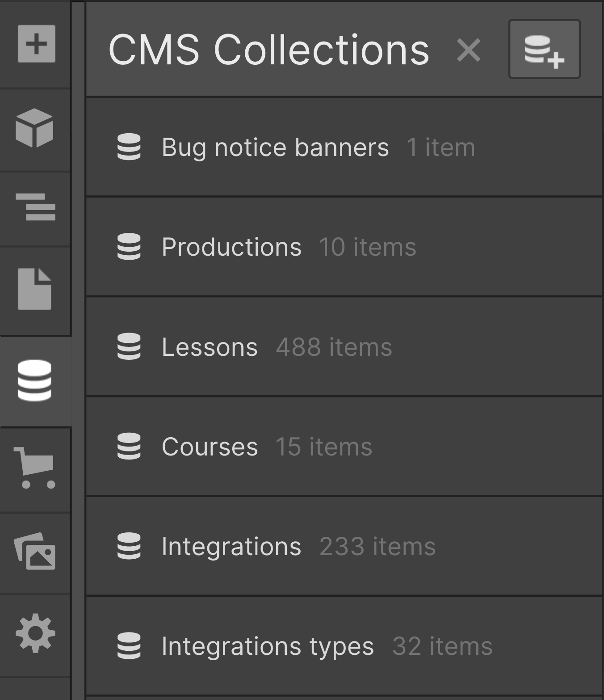Open the Bug notice banners collection

344,147
